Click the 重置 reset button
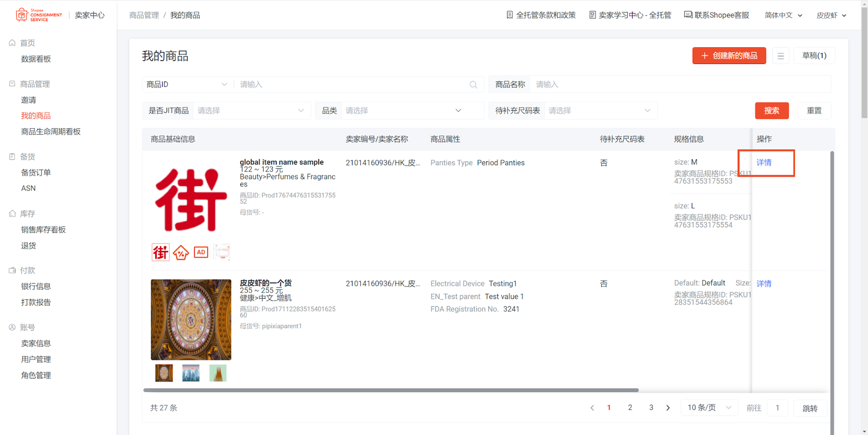Viewport: 868px width, 435px height. (814, 111)
